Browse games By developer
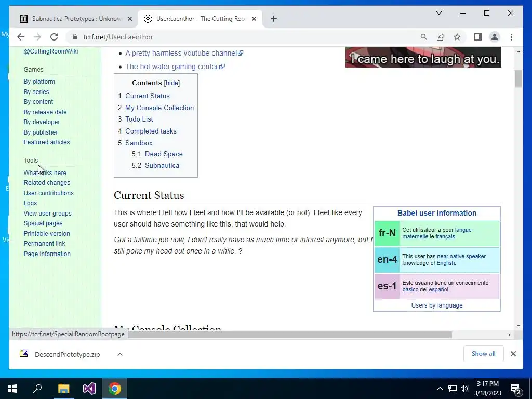The width and height of the screenshot is (532, 399). [42, 122]
